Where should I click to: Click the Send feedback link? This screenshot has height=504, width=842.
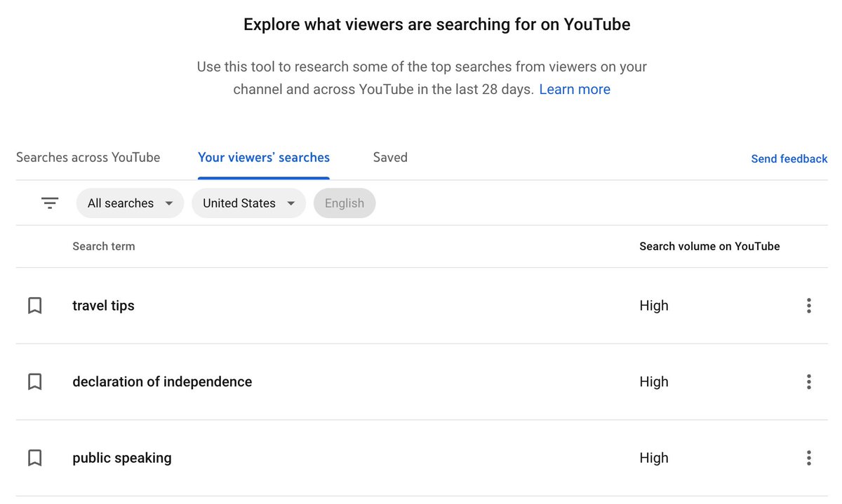(x=789, y=159)
